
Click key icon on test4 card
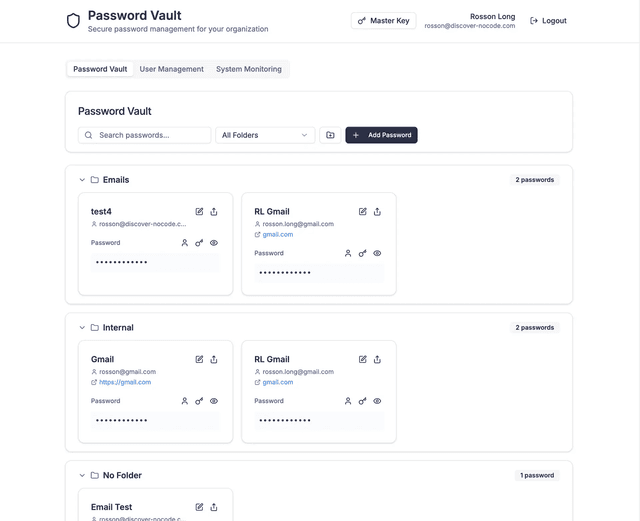click(x=199, y=243)
